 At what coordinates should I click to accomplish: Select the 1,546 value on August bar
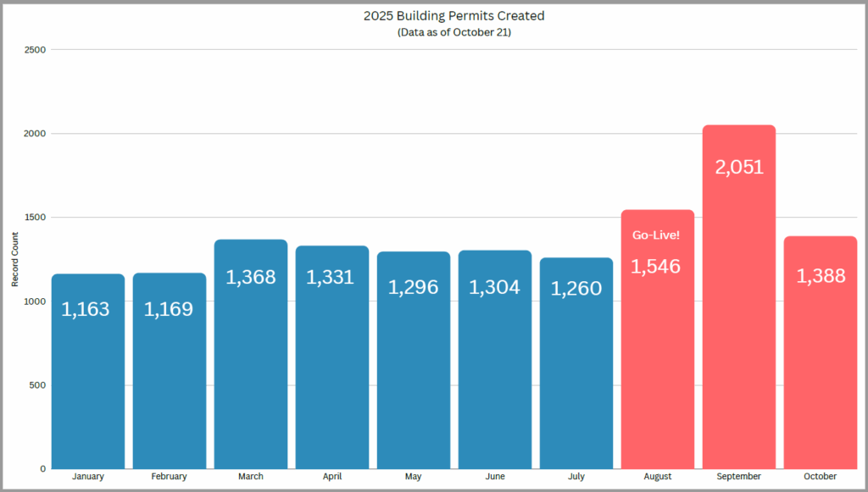point(657,266)
